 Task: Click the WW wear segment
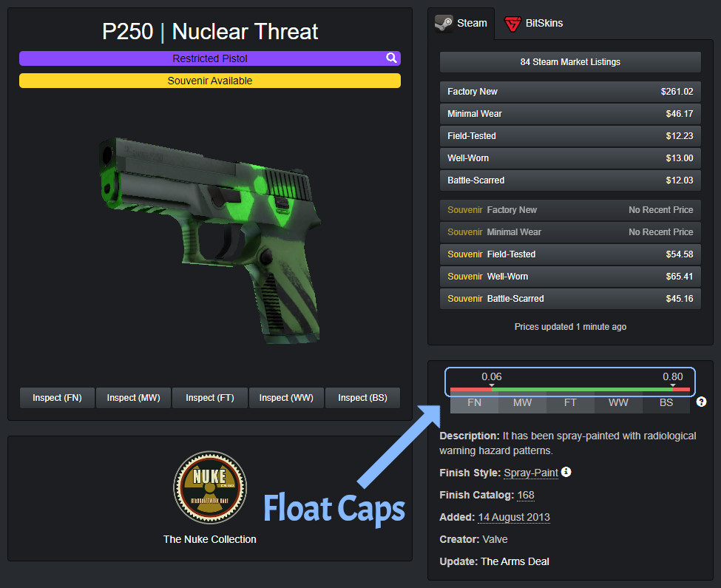coord(618,403)
